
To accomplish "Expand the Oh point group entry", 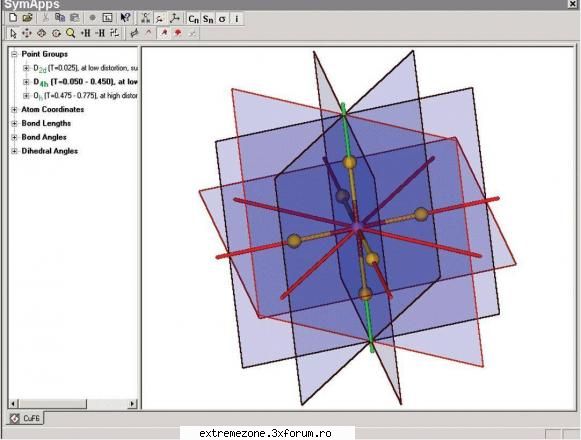I will pos(26,96).
